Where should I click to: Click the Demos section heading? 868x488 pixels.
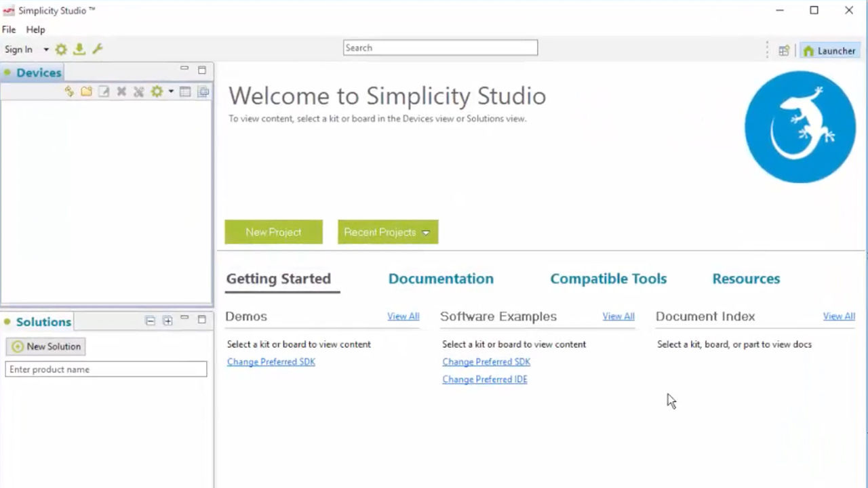click(x=246, y=317)
